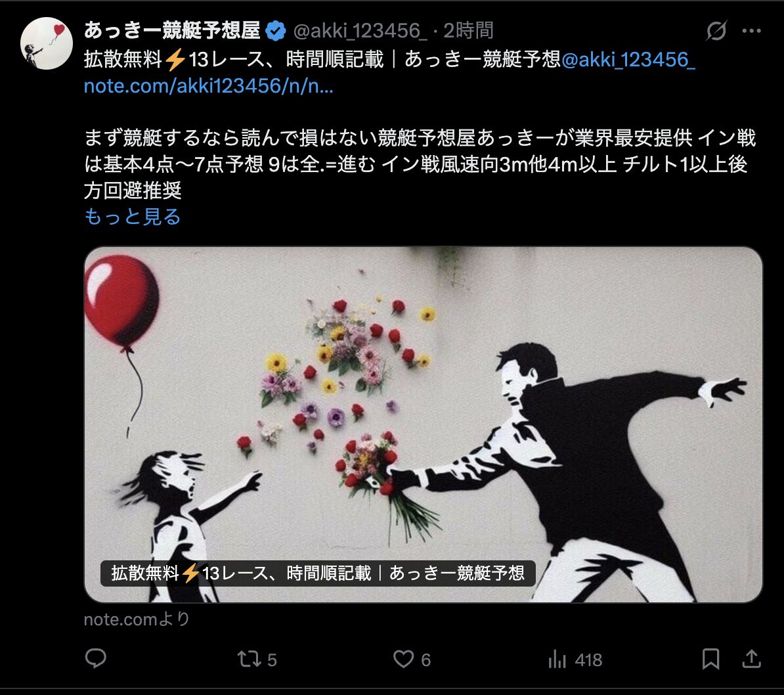The image size is (784, 695).
Task: Open the 2時間 timestamp link
Action: coord(469,31)
